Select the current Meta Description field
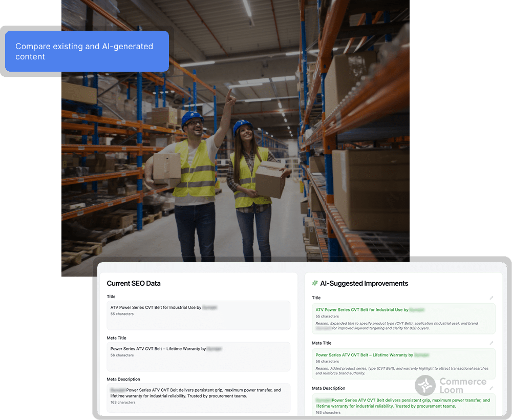 (x=198, y=396)
